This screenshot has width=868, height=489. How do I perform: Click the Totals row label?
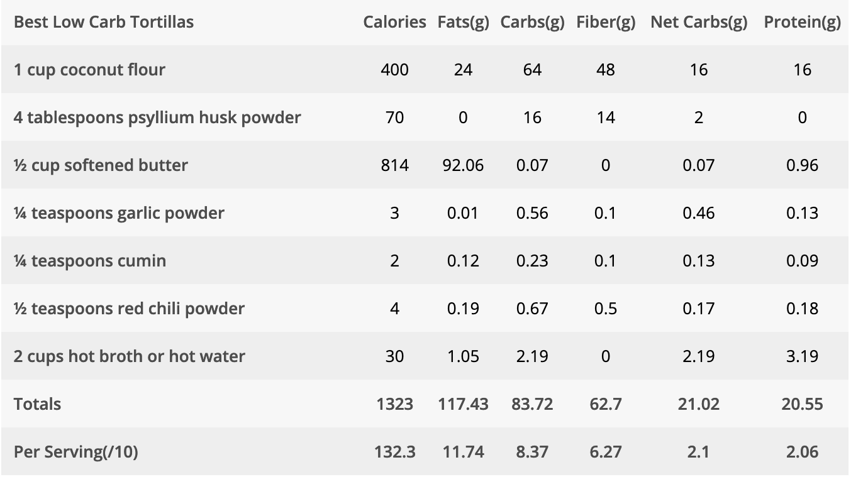[x=37, y=404]
